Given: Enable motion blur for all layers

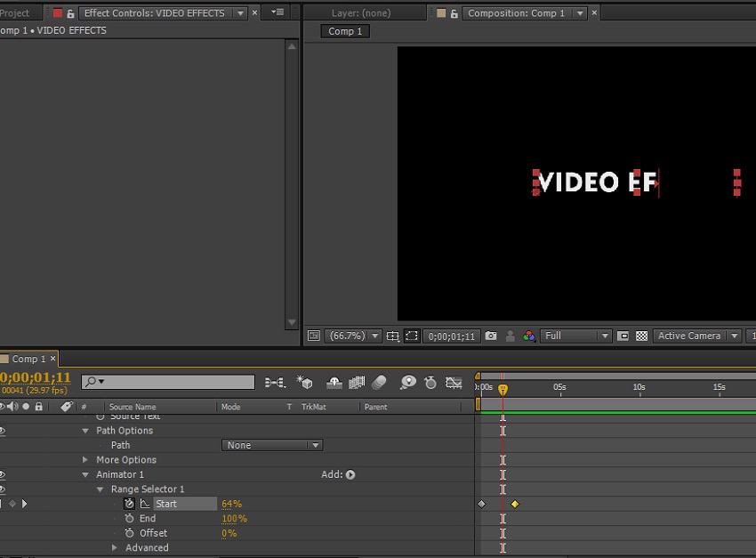Looking at the screenshot, I should click(x=380, y=383).
